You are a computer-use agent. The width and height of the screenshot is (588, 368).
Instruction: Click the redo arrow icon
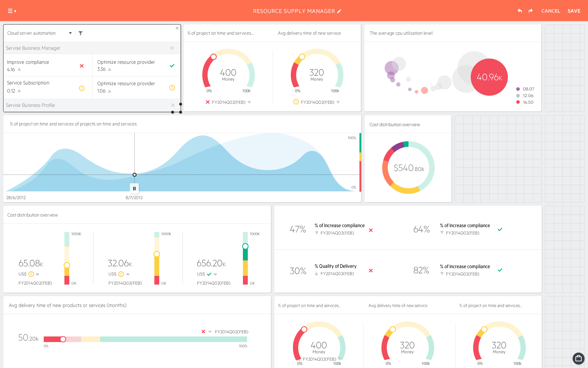click(x=531, y=11)
